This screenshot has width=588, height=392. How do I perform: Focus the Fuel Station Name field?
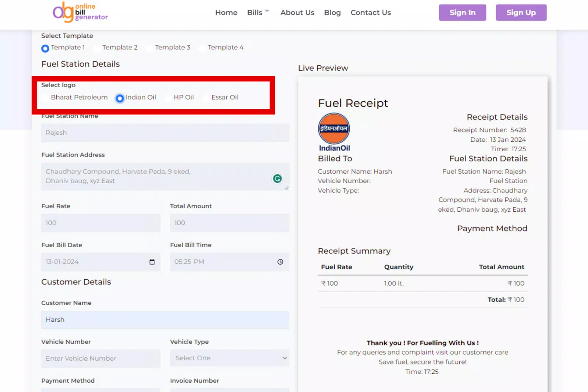(x=165, y=133)
